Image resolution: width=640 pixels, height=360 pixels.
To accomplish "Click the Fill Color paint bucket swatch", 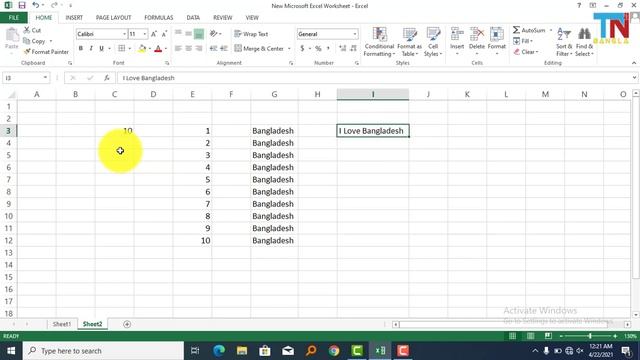I will tap(142, 49).
